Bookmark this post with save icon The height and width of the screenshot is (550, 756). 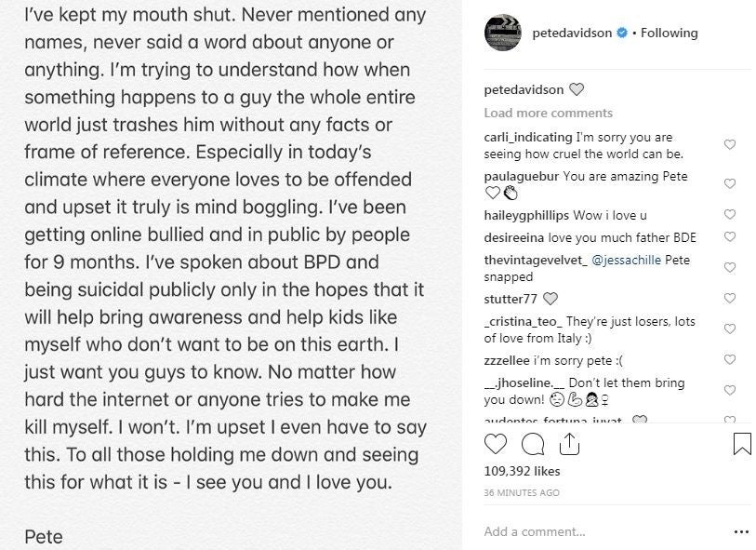741,444
